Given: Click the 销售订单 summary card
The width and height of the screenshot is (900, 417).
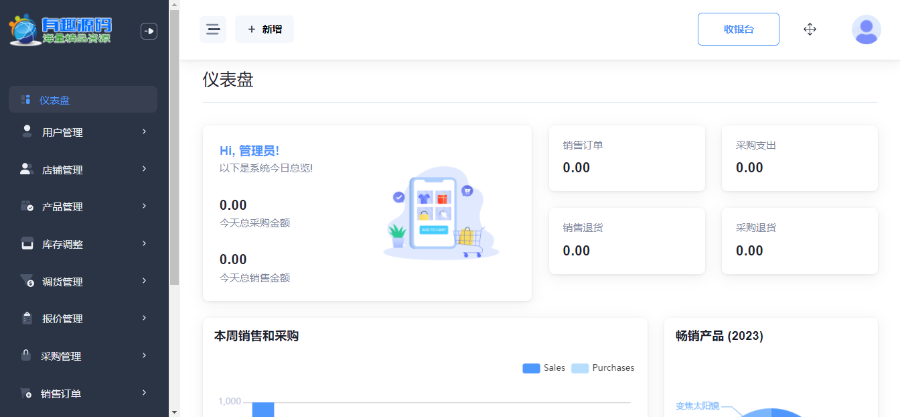Looking at the screenshot, I should pos(627,158).
